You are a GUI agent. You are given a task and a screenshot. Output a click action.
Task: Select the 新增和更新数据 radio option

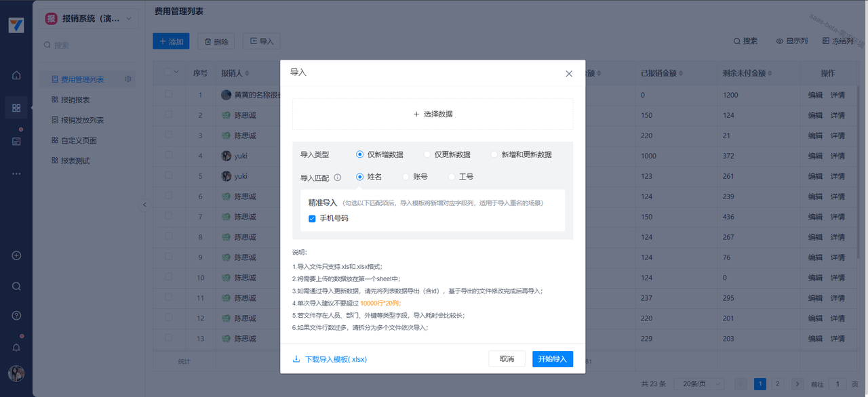click(494, 154)
